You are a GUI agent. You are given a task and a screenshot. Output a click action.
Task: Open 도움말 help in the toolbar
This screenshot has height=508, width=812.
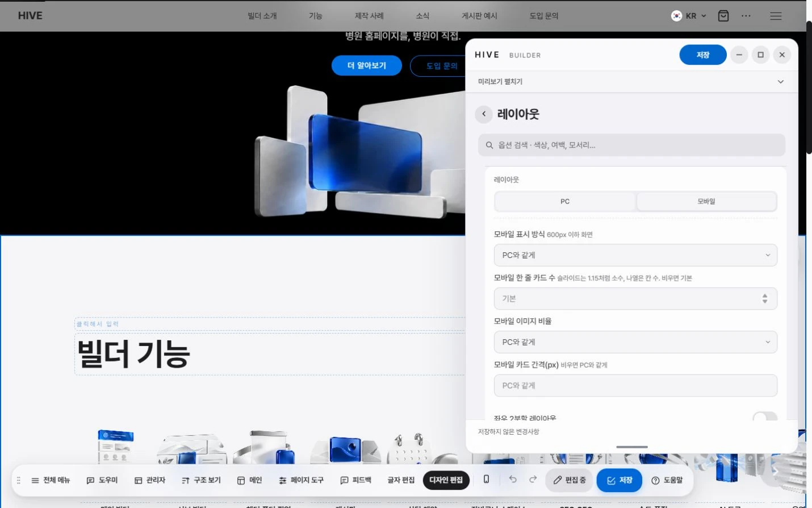(x=667, y=480)
